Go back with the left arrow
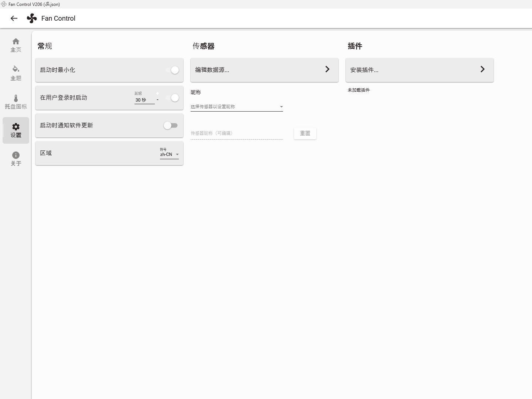532x399 pixels. (14, 18)
